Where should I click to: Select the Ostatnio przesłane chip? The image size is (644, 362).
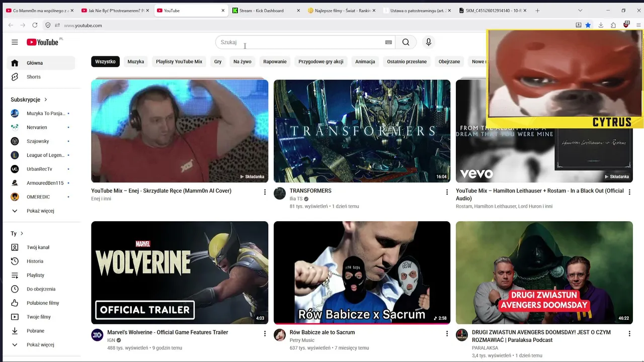(407, 61)
